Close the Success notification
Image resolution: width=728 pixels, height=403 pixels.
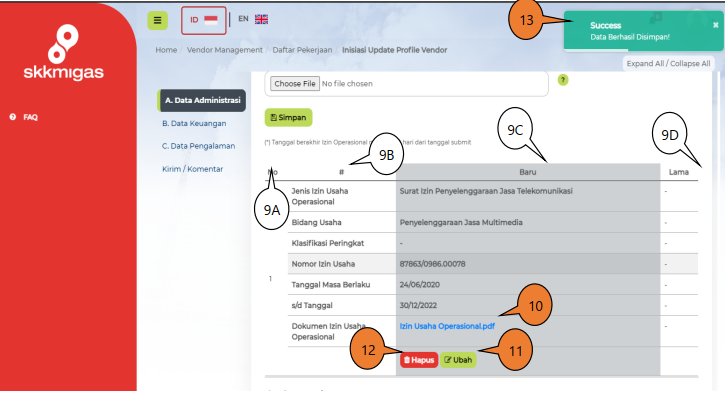coord(715,25)
